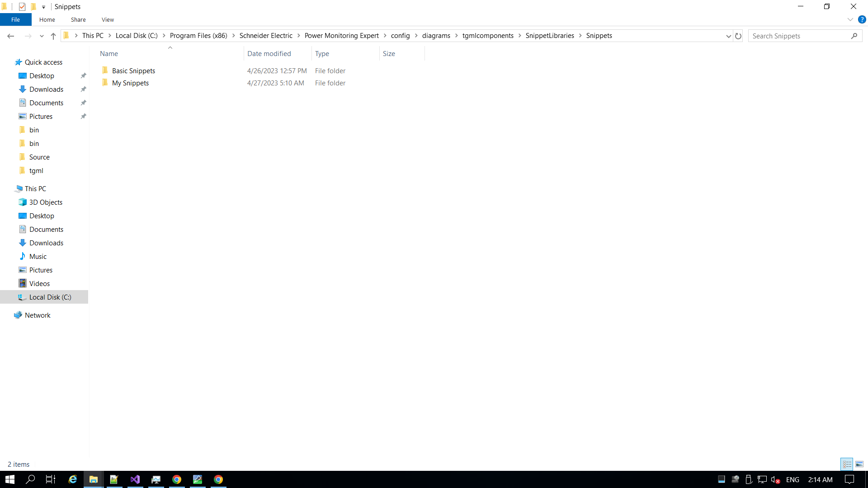Screen dimensions: 868x488
Task: Click the Properties quick access toolbar icon
Action: [x=22, y=7]
